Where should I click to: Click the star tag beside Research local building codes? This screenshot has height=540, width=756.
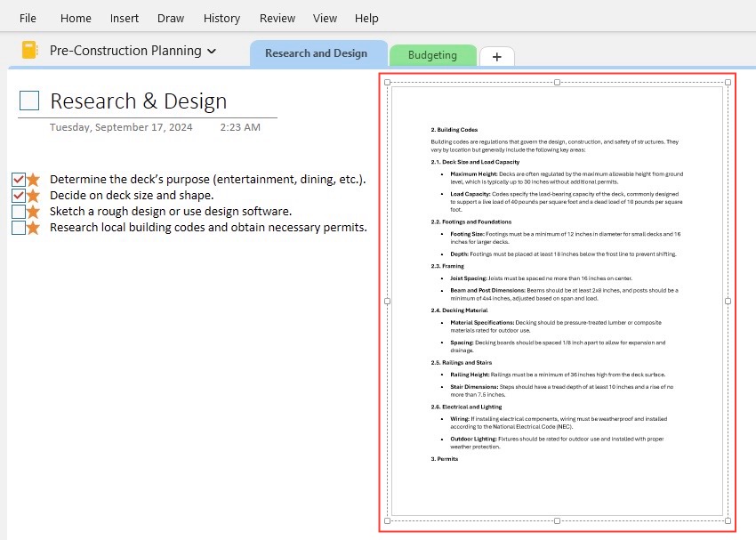pos(33,227)
